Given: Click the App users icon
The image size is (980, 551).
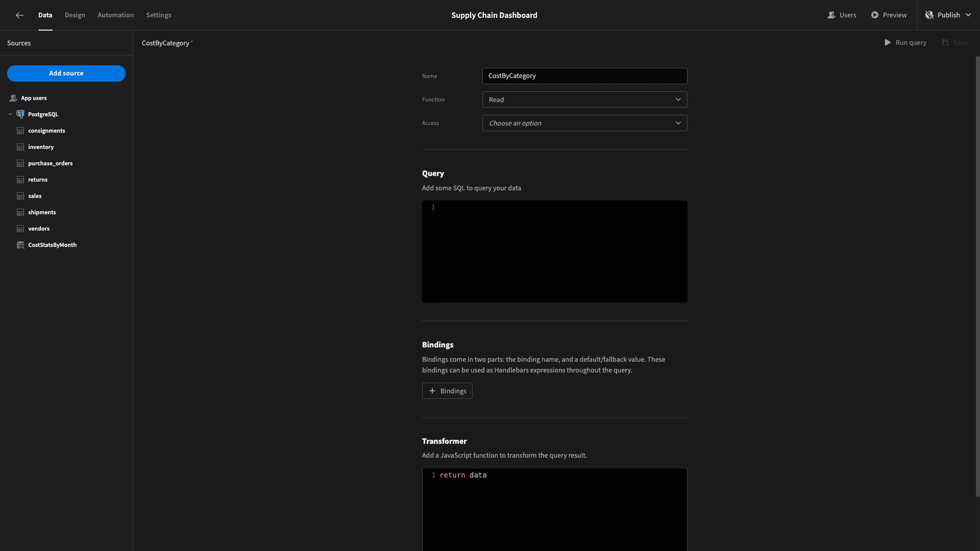Looking at the screenshot, I should tap(13, 98).
